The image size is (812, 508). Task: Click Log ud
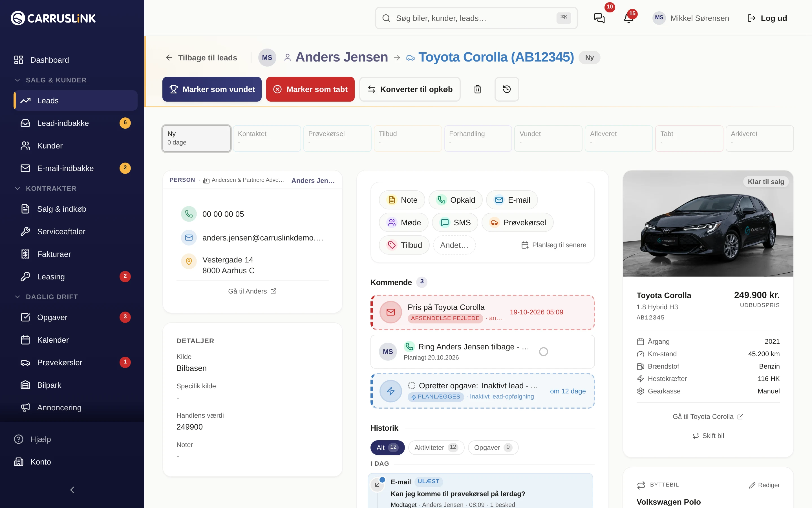767,18
